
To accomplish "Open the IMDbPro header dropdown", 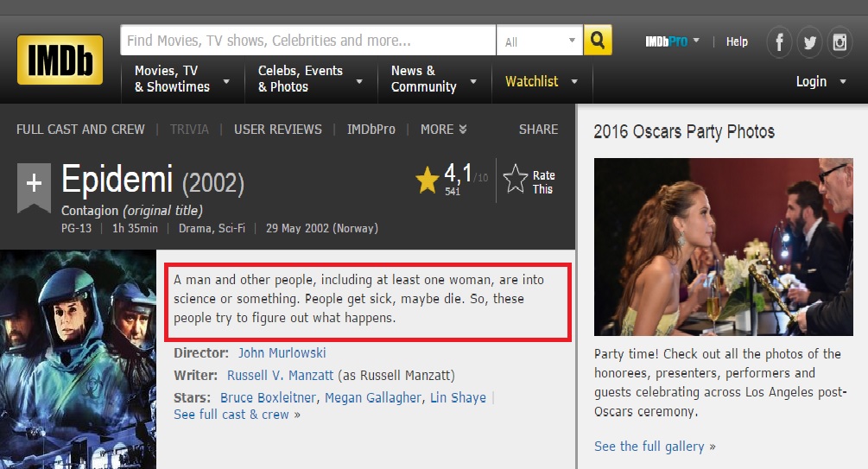I will tap(672, 41).
